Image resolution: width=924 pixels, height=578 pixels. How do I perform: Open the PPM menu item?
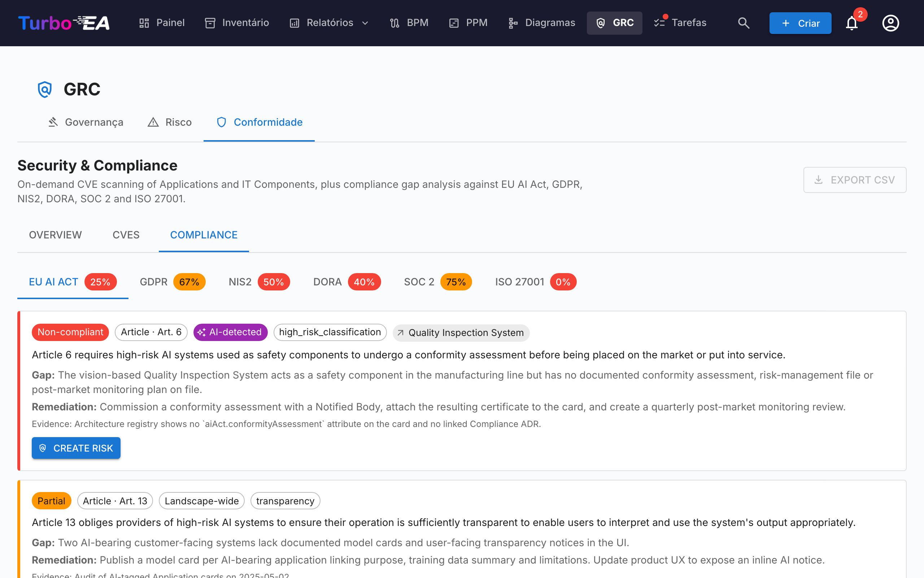[468, 23]
